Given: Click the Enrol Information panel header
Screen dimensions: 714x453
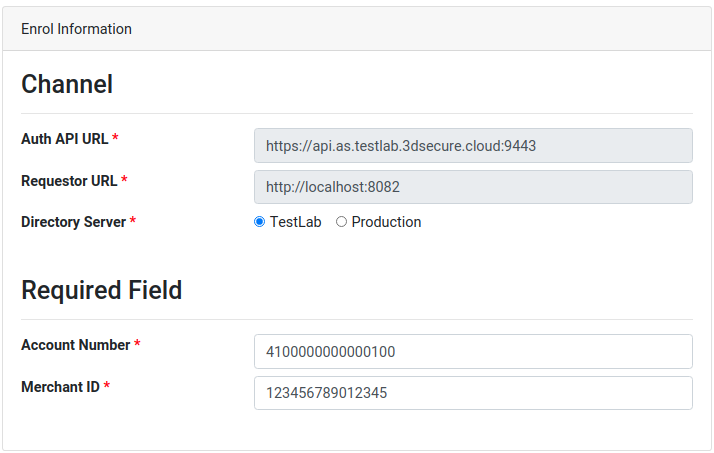Looking at the screenshot, I should 357,29.
